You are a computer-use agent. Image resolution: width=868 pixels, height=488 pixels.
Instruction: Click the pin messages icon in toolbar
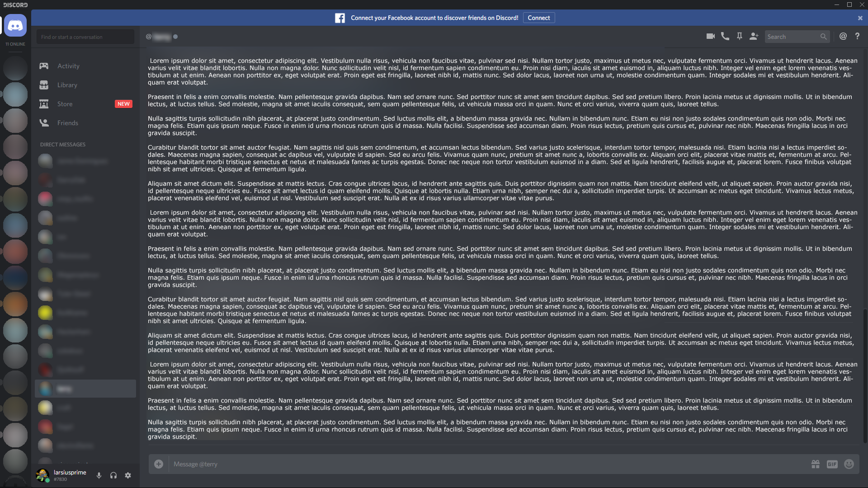[739, 37]
